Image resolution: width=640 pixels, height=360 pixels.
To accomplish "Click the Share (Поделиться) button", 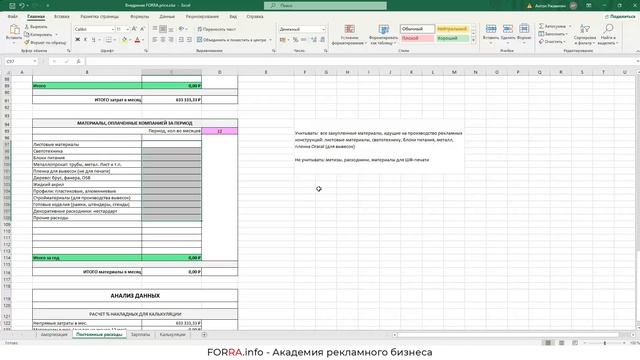I will click(x=620, y=16).
